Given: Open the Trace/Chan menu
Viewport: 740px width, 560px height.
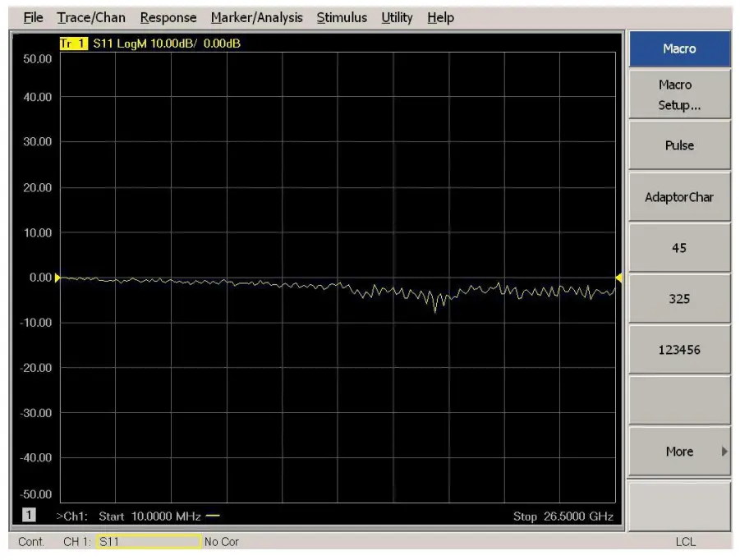Looking at the screenshot, I should point(91,17).
